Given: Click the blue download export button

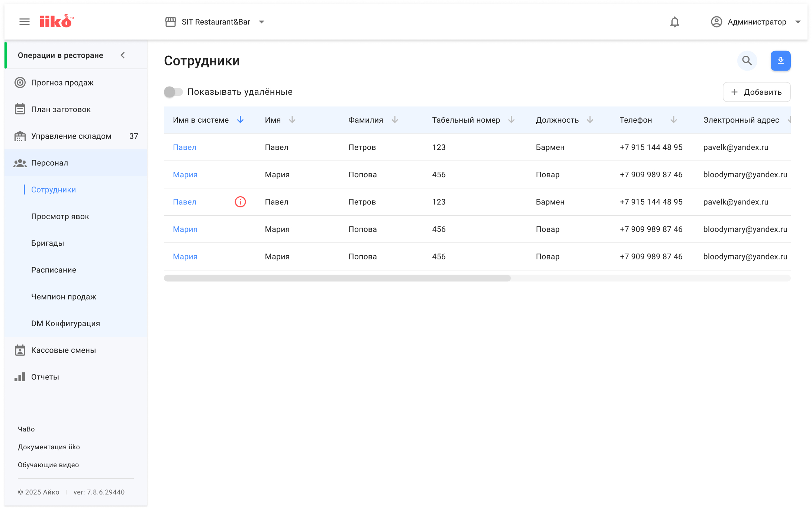Looking at the screenshot, I should click(x=780, y=61).
